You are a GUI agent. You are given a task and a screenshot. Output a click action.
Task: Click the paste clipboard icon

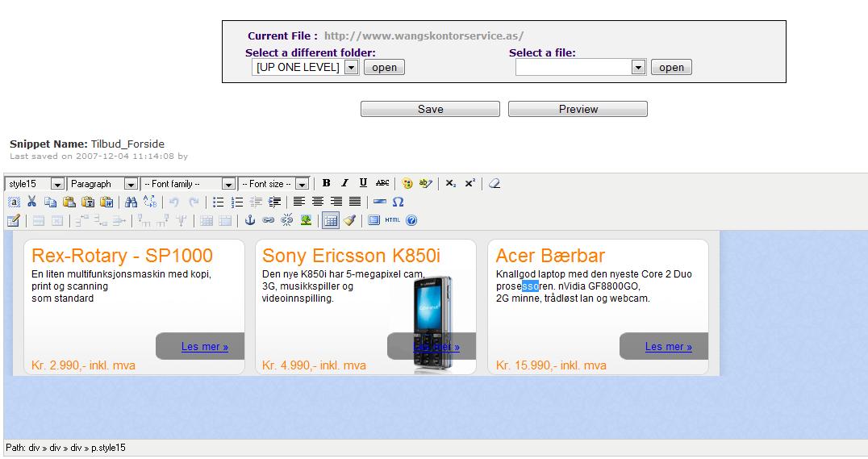tap(69, 202)
